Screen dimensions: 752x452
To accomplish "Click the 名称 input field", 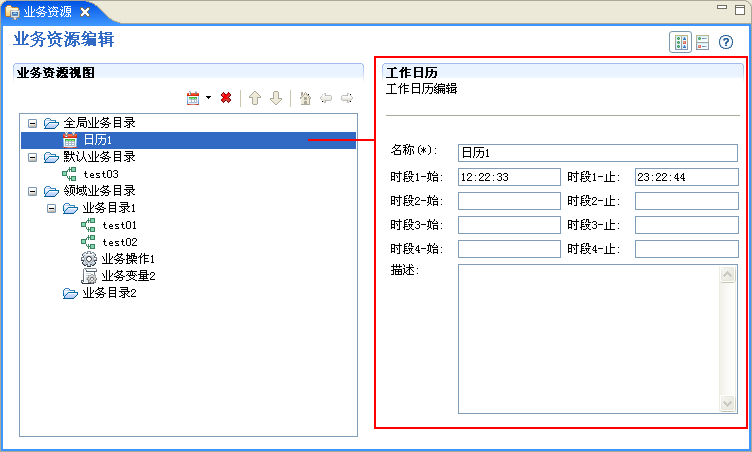I will click(x=597, y=153).
